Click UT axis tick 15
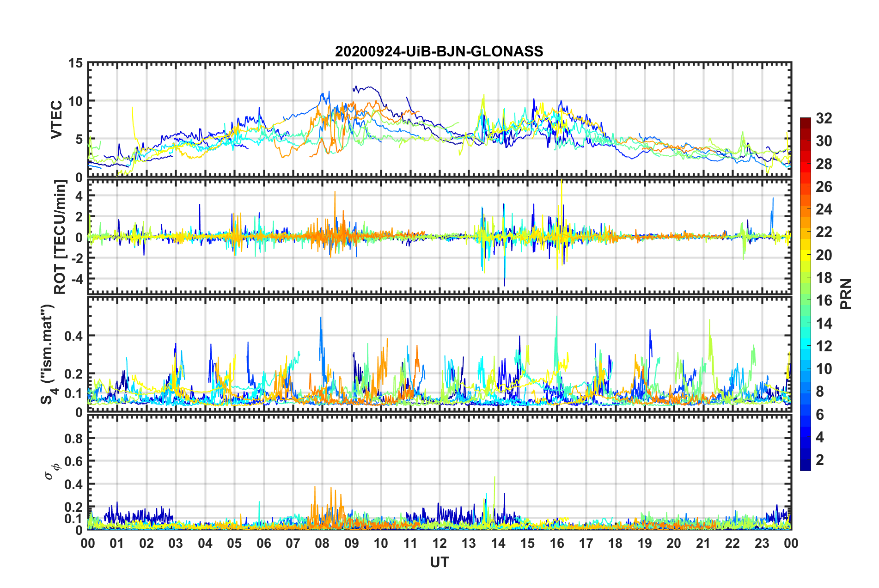Image resolution: width=879 pixels, height=588 pixels. pyautogui.click(x=527, y=543)
